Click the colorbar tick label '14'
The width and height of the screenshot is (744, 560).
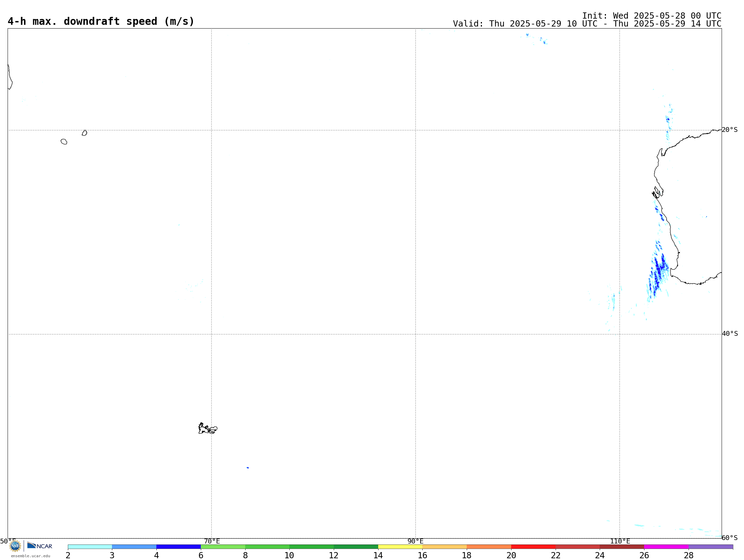(378, 555)
